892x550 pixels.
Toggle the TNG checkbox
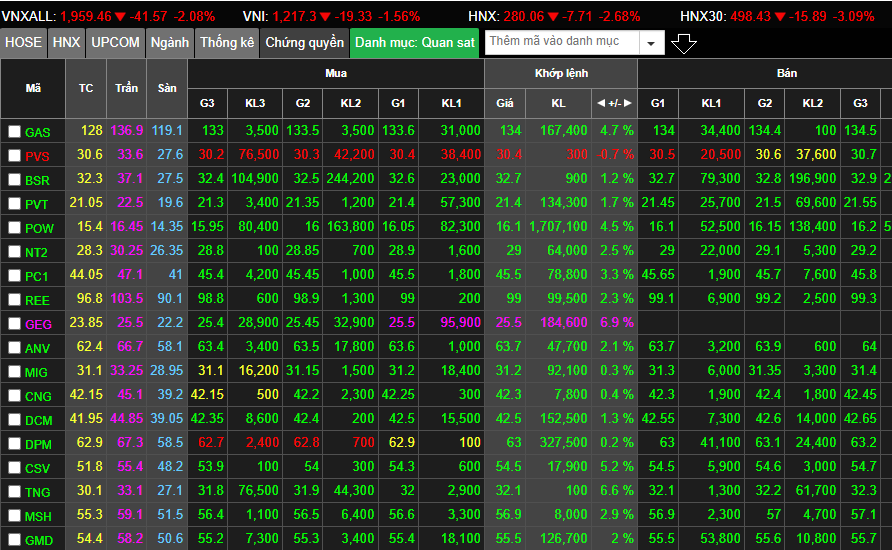[x=14, y=492]
